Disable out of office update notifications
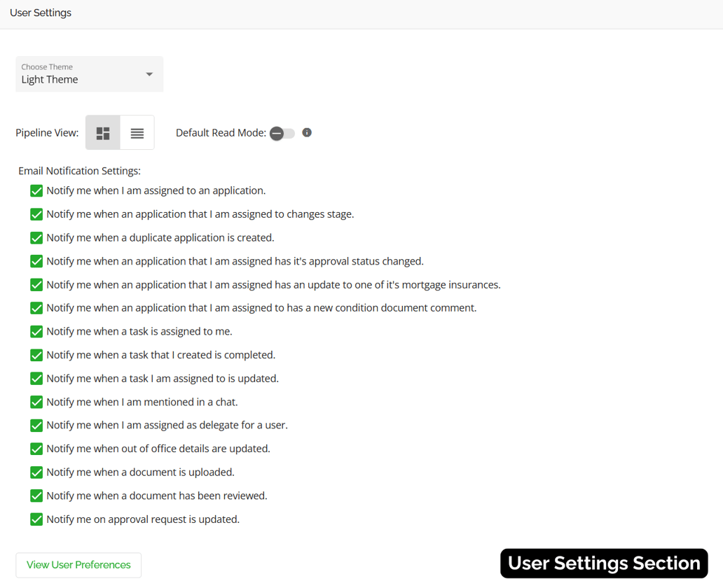 tap(36, 448)
